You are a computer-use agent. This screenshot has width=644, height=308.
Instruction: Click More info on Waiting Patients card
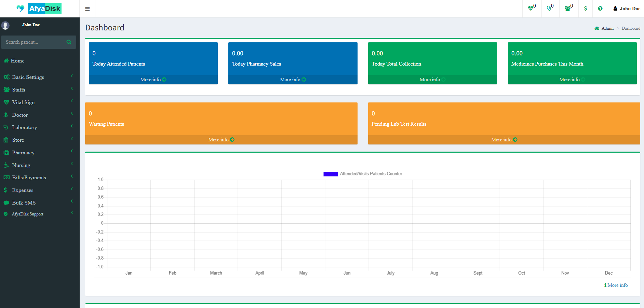[x=221, y=140]
